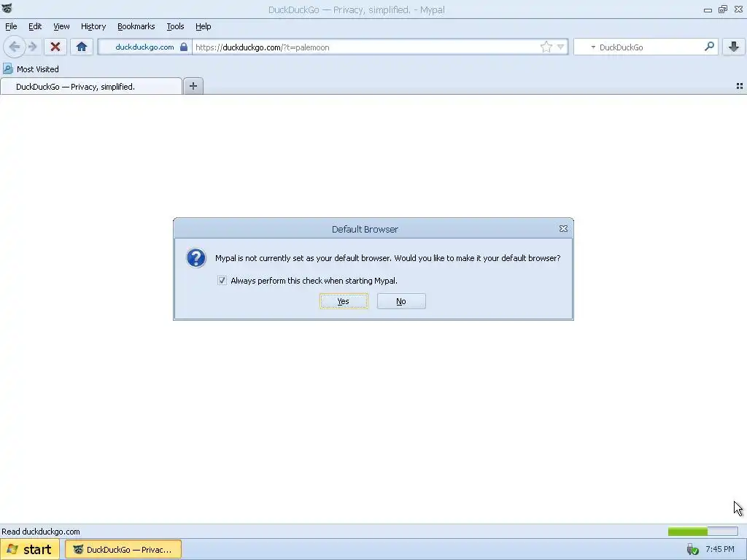This screenshot has height=560, width=747.
Task: Click the padlock site identity icon
Action: [x=184, y=47]
